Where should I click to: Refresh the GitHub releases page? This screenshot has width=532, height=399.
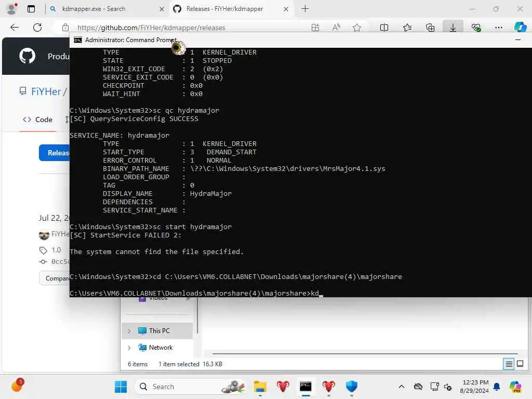click(37, 28)
